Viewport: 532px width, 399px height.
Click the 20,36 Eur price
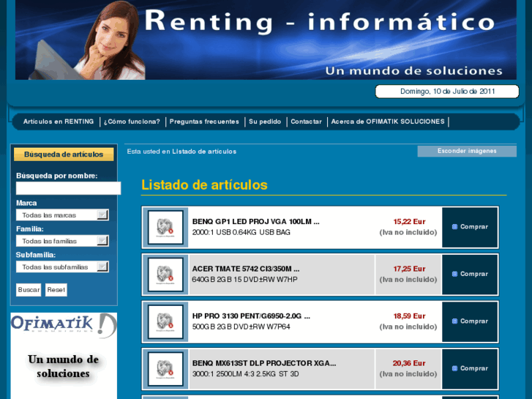click(x=409, y=363)
